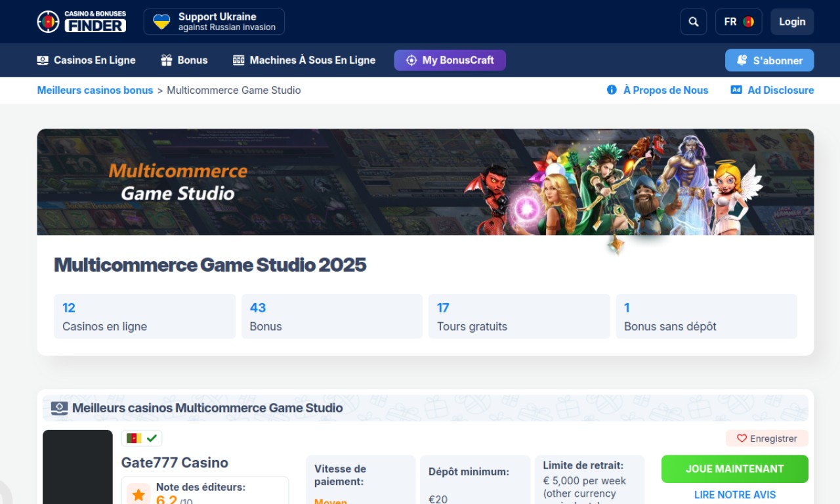Select the 12 Casinos en ligne stat
This screenshot has height=504, width=840.
(x=144, y=316)
